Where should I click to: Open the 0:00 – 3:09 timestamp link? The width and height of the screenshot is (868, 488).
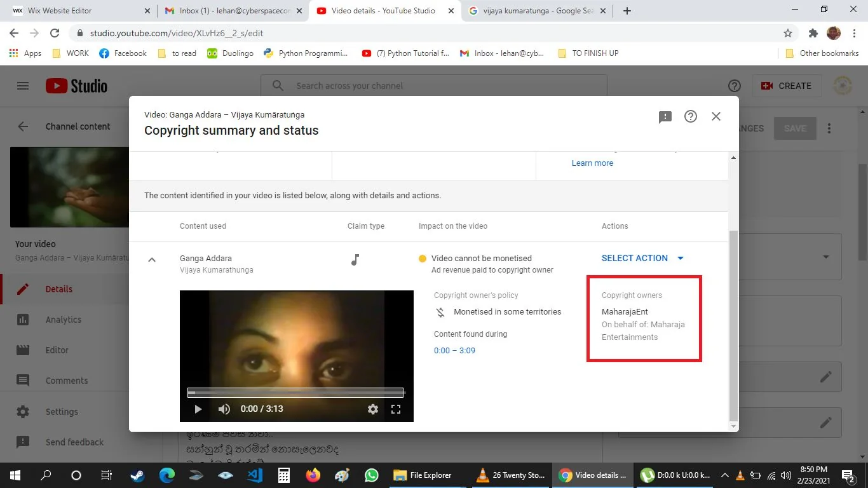[x=454, y=351]
